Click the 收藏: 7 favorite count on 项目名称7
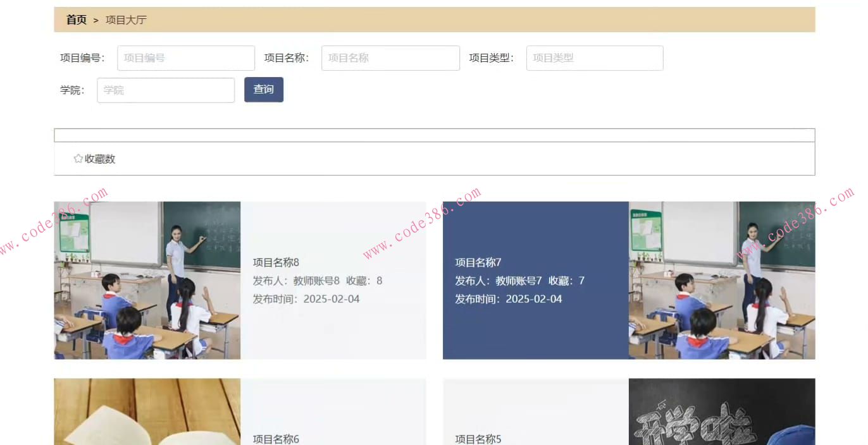 (569, 280)
